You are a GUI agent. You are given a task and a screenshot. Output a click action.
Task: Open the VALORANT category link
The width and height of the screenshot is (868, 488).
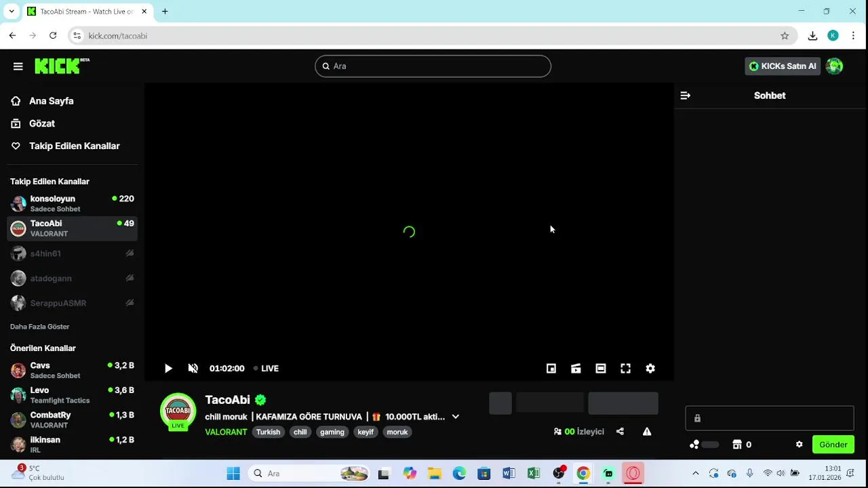point(226,432)
